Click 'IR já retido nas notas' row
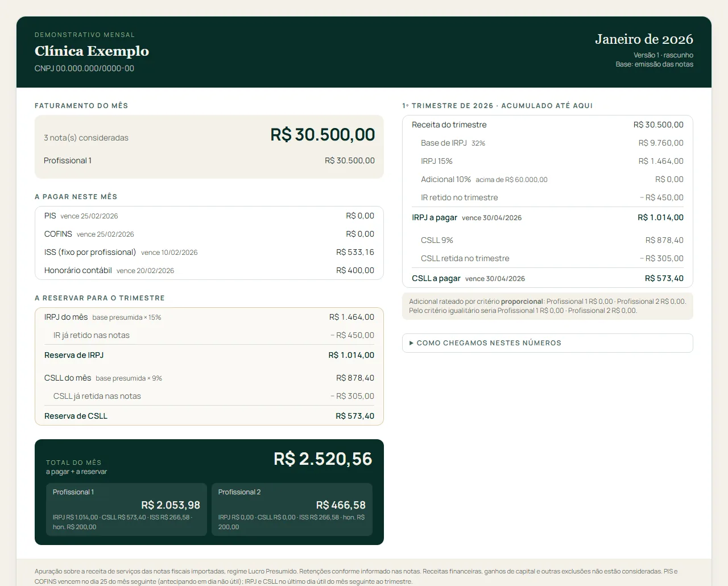Viewport: 728px width, 586px height. click(x=209, y=335)
